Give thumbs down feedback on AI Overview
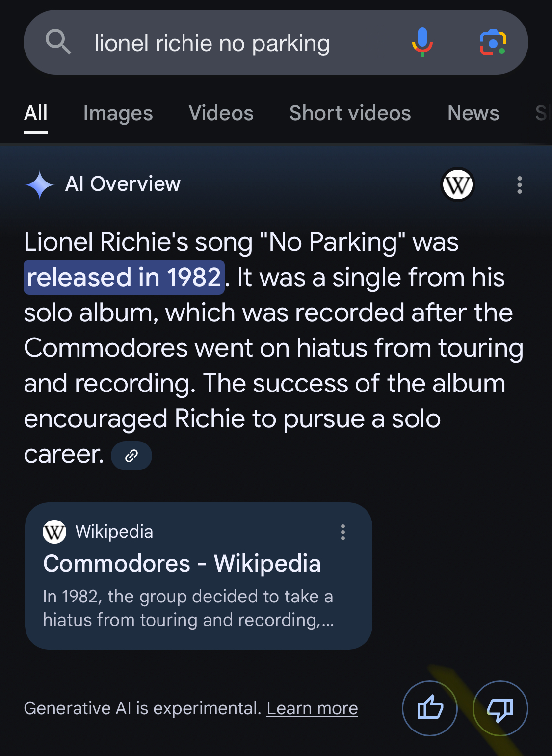552x756 pixels. 500,708
